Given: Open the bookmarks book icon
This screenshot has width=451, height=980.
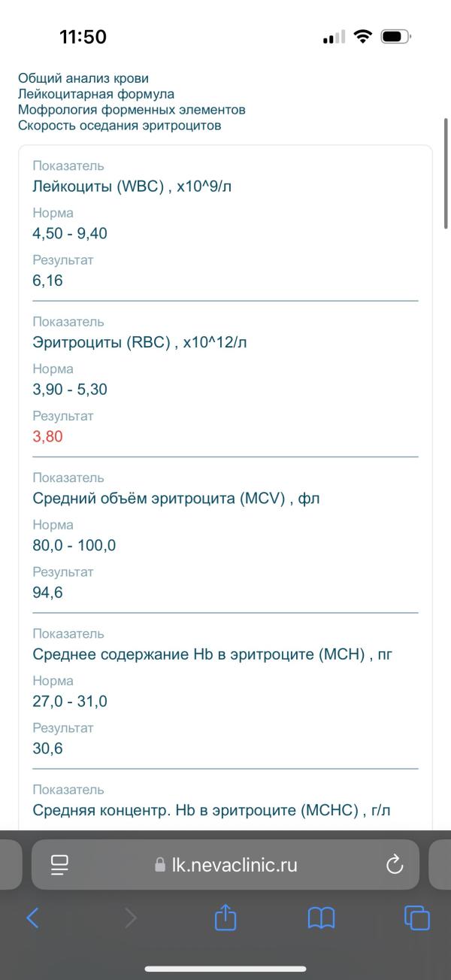Looking at the screenshot, I should [x=321, y=918].
